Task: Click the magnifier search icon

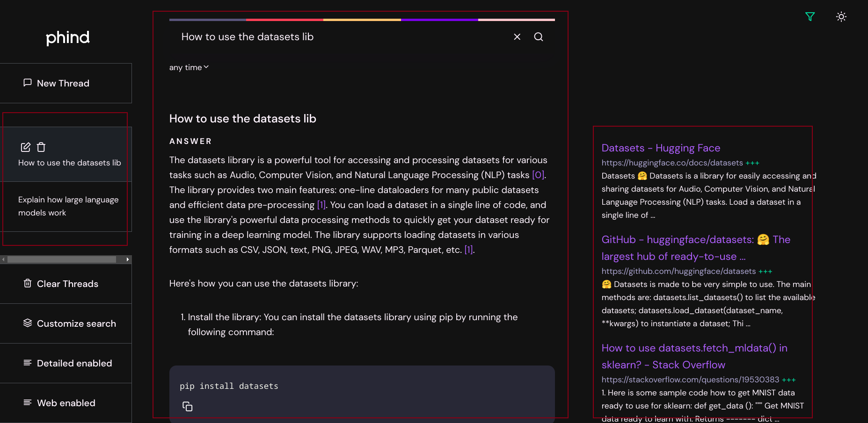Action: click(539, 37)
